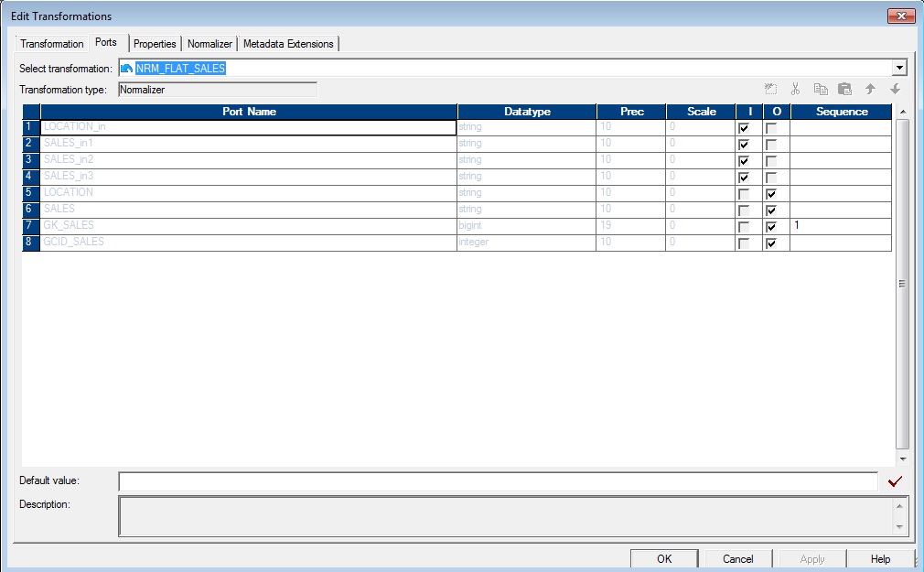Switch to the Normalizer tab
The image size is (924, 572).
210,43
